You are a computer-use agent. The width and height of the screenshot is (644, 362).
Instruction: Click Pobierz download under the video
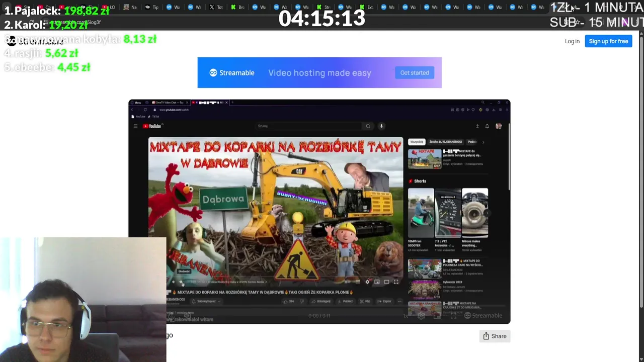coord(346,301)
